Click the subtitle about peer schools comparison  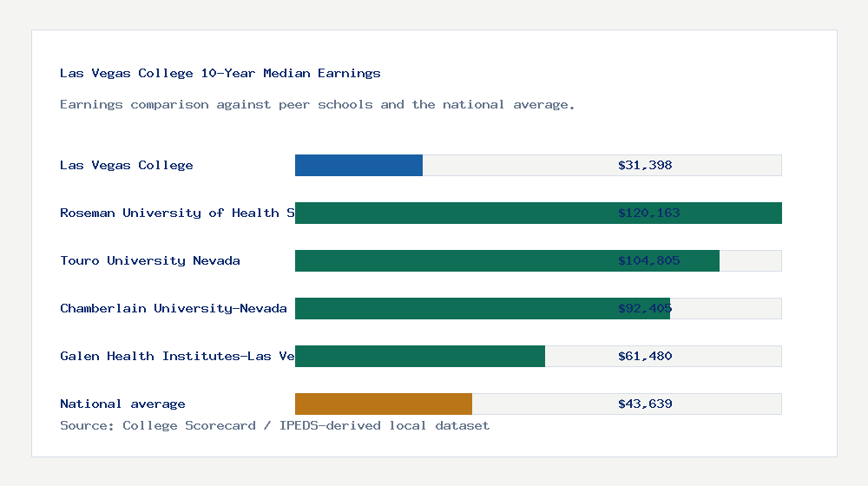317,105
